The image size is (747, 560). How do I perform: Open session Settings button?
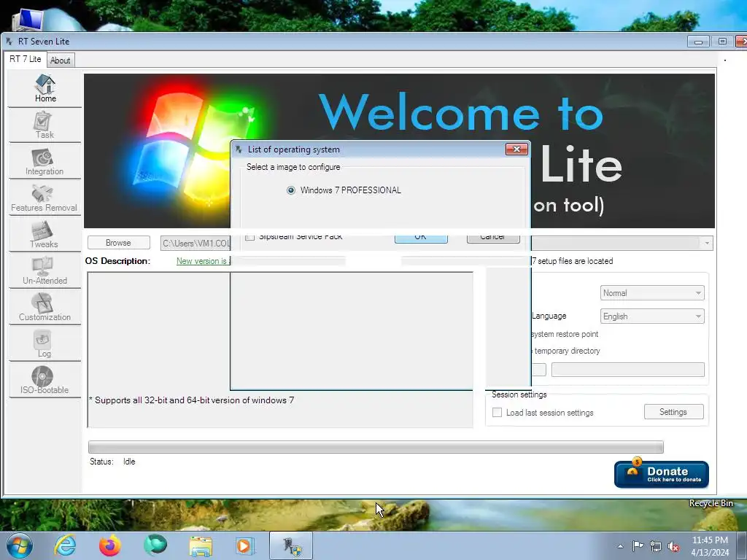pyautogui.click(x=673, y=412)
